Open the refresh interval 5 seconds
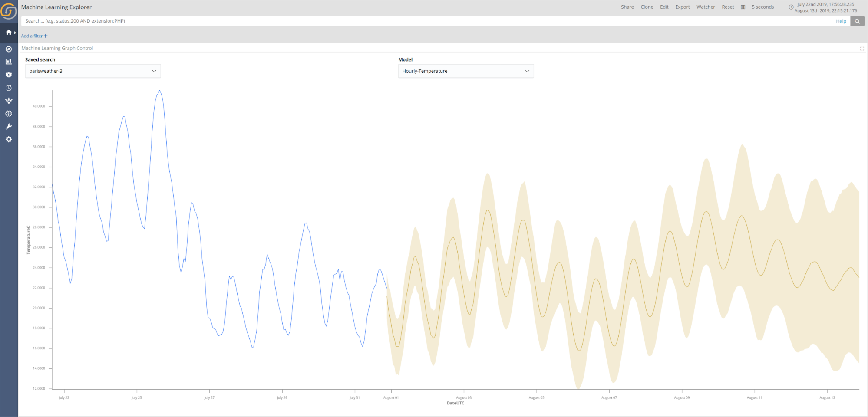The width and height of the screenshot is (868, 417). (x=763, y=7)
